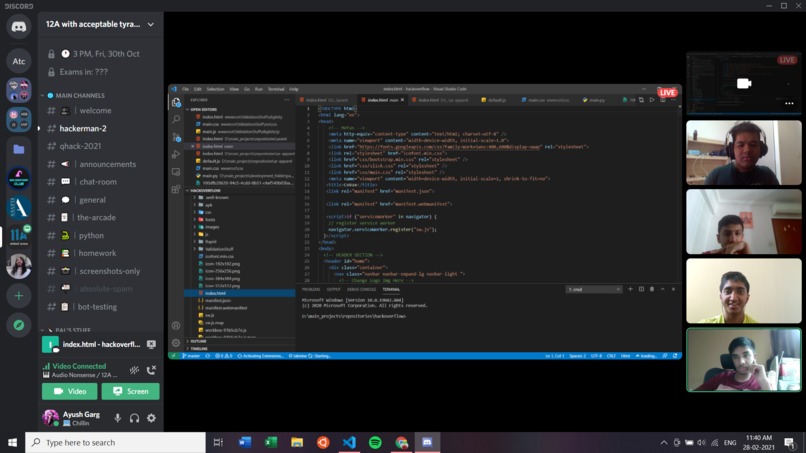Kill terminal with the trash icon

[652, 289]
